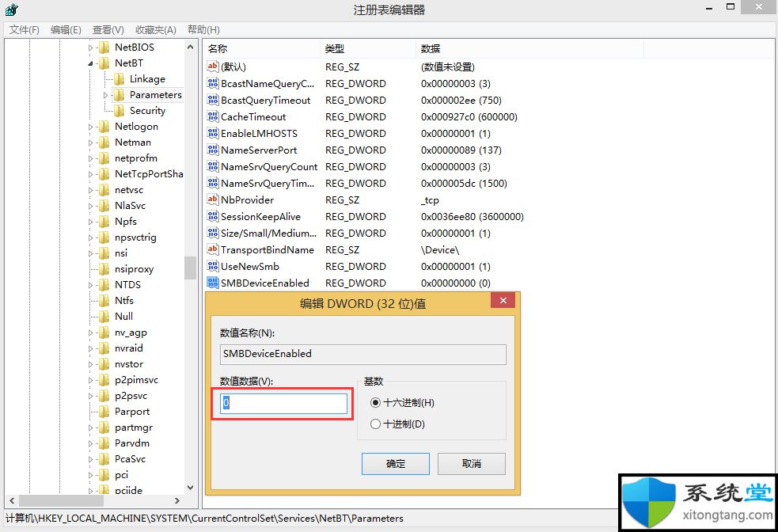Close the 编辑 DWORD dialog
778x532 pixels.
pos(503,300)
